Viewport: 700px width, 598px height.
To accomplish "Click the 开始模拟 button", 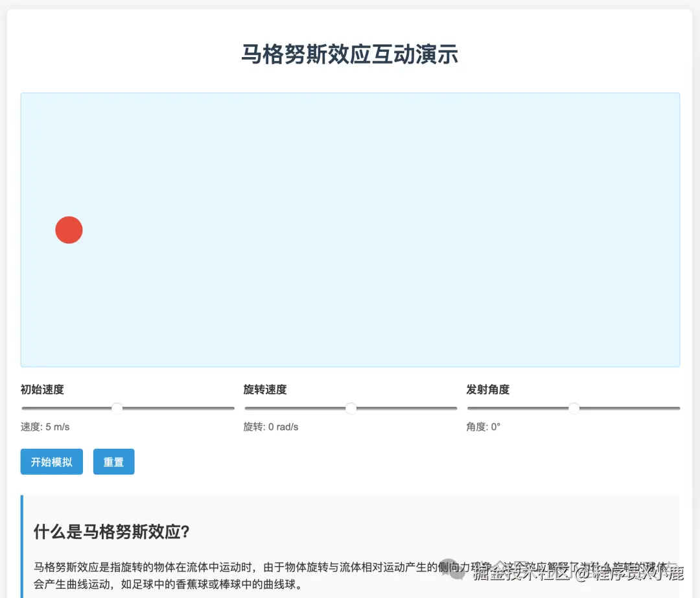I will (x=51, y=461).
